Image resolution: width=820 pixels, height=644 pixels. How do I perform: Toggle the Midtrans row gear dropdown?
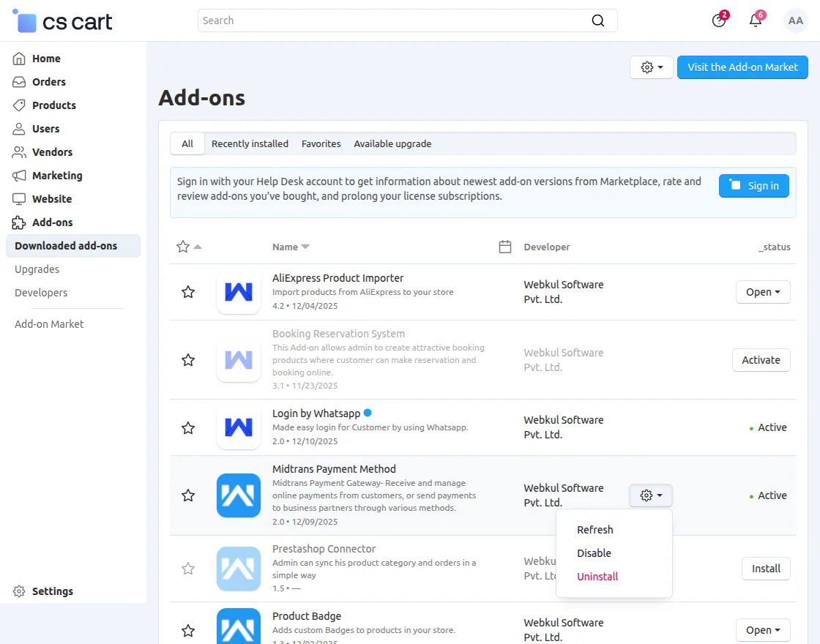click(651, 495)
